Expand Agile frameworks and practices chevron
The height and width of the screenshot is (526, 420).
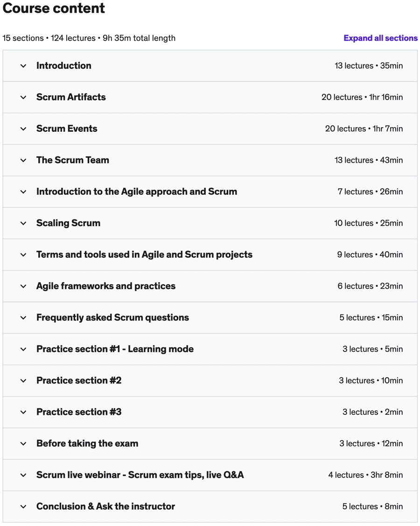pyautogui.click(x=23, y=286)
